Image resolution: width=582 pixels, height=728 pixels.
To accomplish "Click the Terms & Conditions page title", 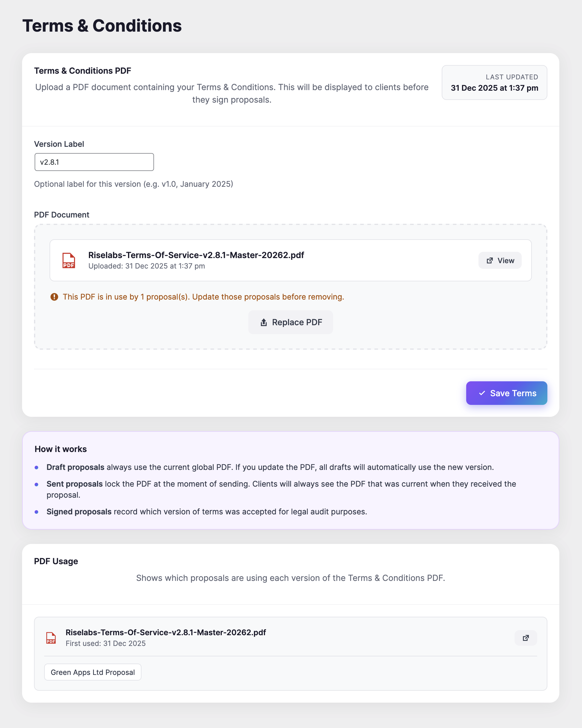I will tap(102, 26).
